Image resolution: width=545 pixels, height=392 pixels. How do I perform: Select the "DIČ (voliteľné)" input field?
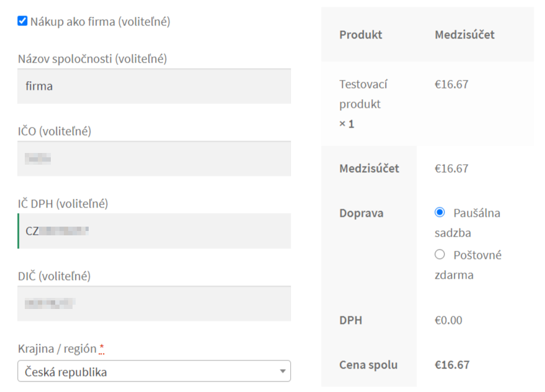[x=153, y=303]
